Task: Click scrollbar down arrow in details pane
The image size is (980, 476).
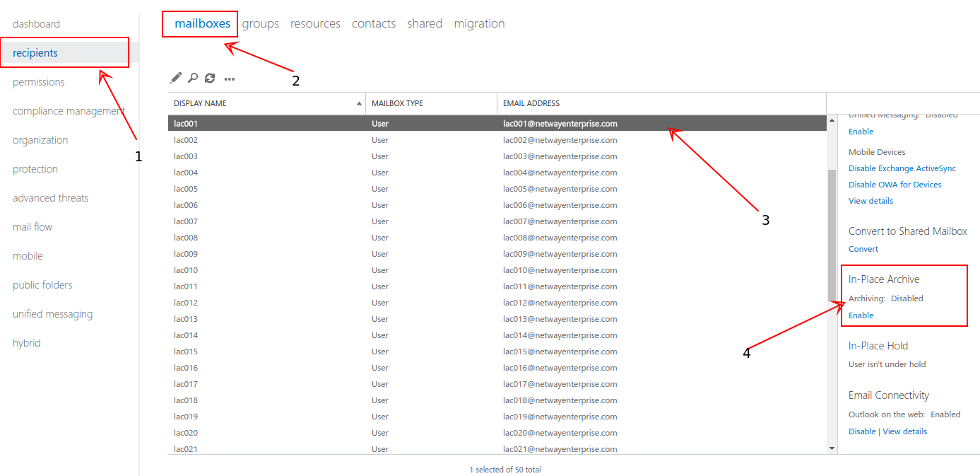Action: (x=832, y=448)
